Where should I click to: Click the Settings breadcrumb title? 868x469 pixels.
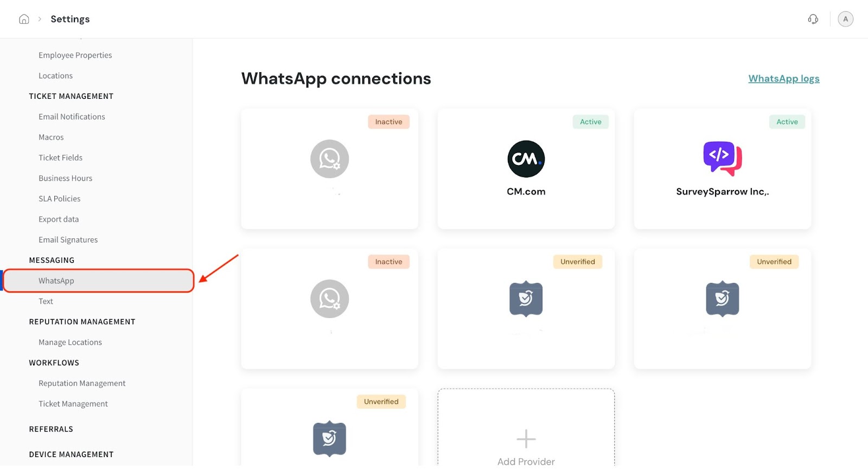click(70, 20)
